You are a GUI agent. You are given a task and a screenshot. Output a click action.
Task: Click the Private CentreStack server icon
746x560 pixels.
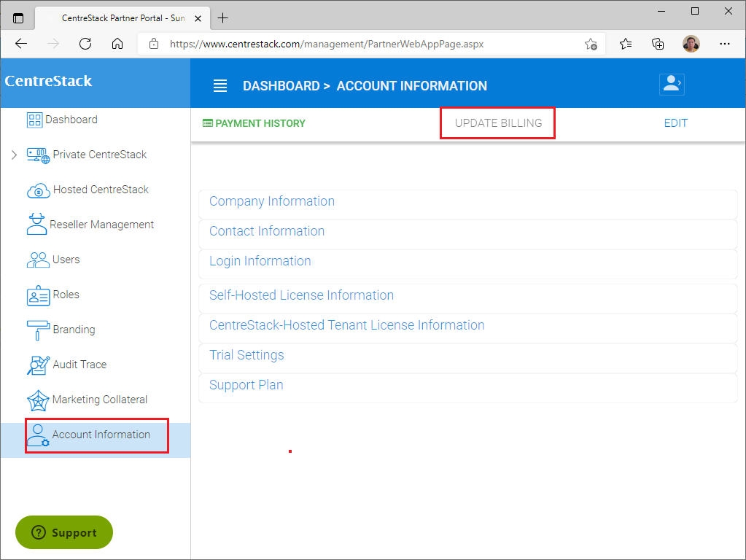38,155
